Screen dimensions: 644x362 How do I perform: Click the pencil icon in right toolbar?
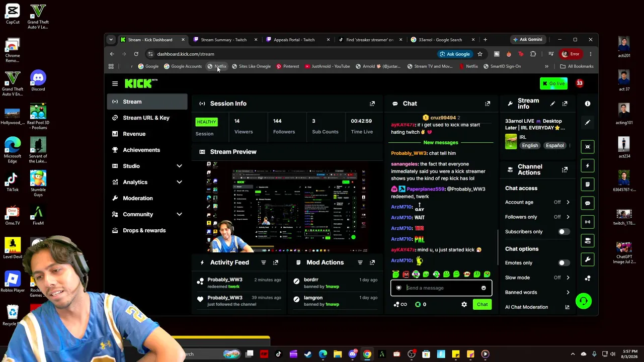[588, 122]
